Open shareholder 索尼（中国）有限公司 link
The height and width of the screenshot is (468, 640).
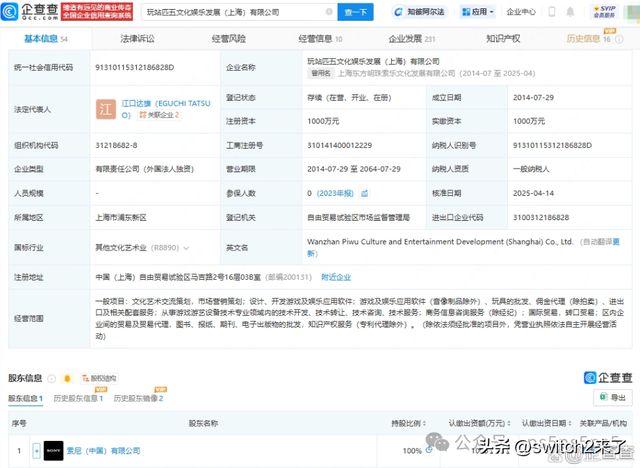click(x=103, y=451)
